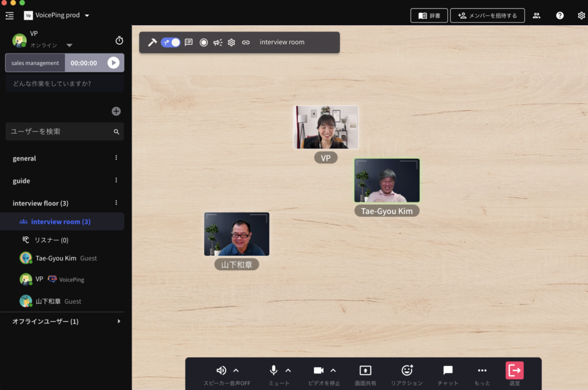Toggle the blue switch in room toolbar

coord(171,42)
